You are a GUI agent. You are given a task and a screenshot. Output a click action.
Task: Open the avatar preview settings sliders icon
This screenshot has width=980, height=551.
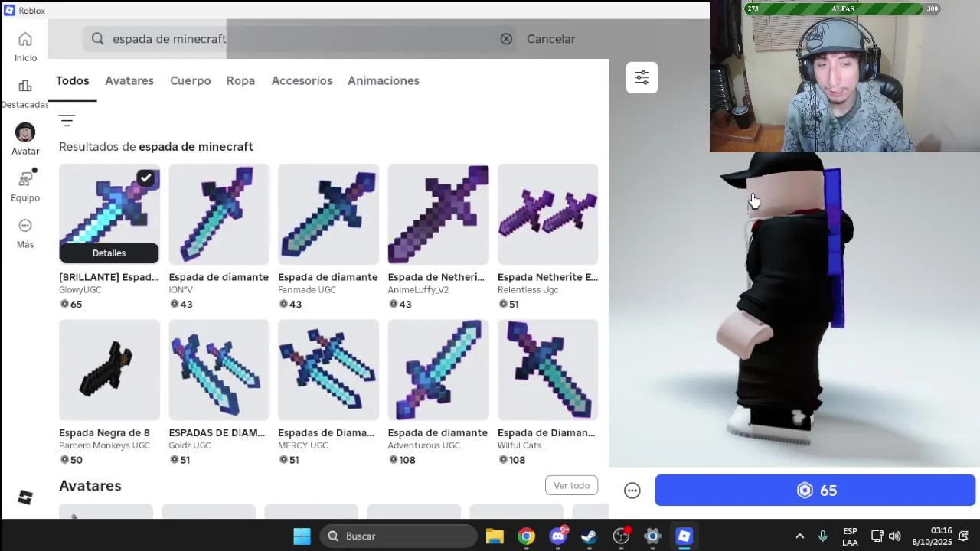[642, 77]
